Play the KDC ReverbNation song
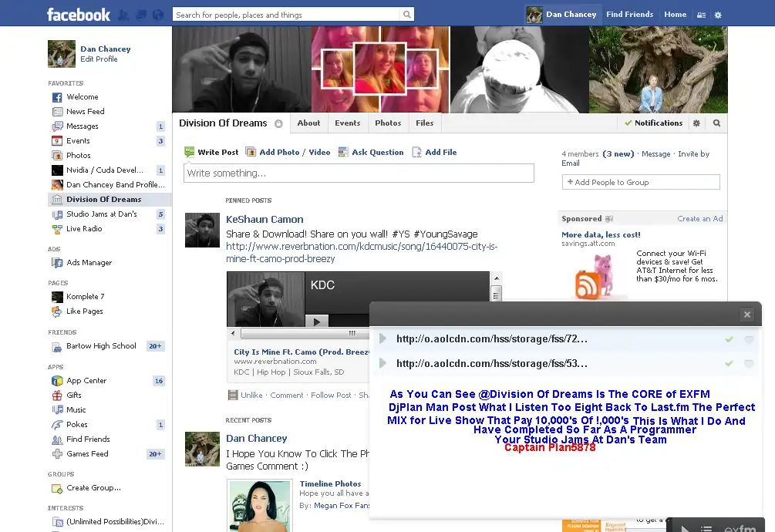This screenshot has width=775, height=532. click(x=317, y=322)
